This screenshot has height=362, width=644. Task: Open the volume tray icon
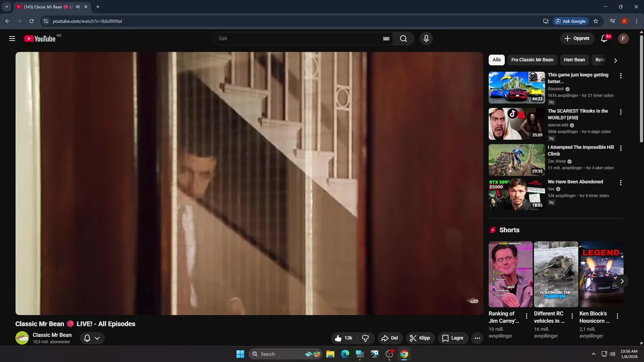(x=612, y=354)
